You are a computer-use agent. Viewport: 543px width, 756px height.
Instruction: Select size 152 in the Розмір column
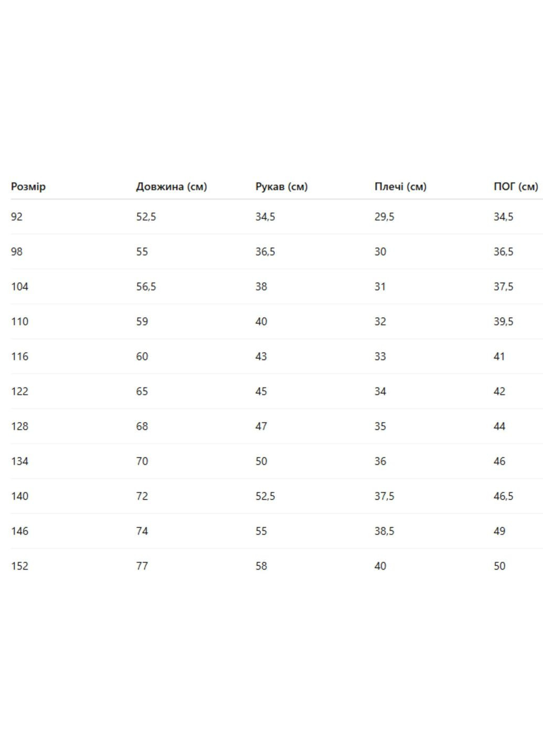[20, 566]
